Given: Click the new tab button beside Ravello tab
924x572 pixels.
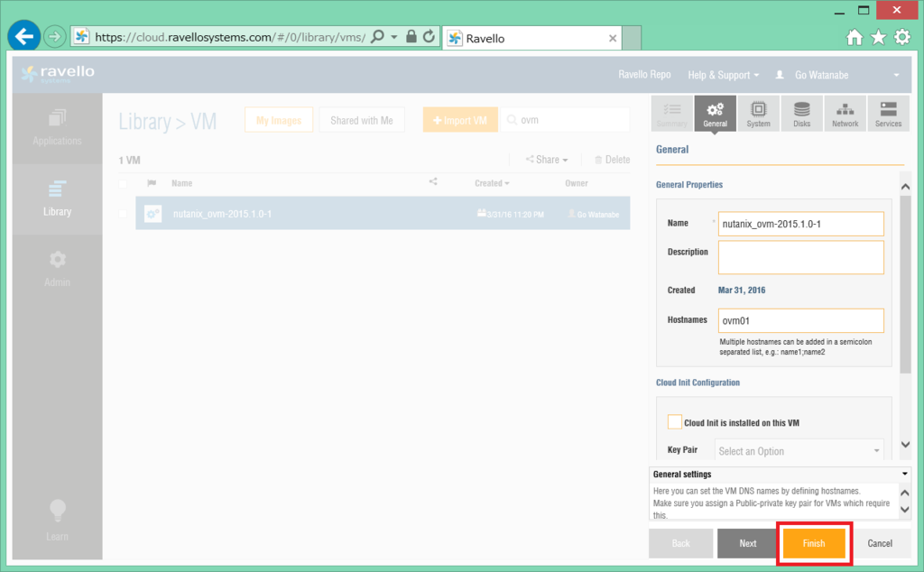Looking at the screenshot, I should coord(631,38).
